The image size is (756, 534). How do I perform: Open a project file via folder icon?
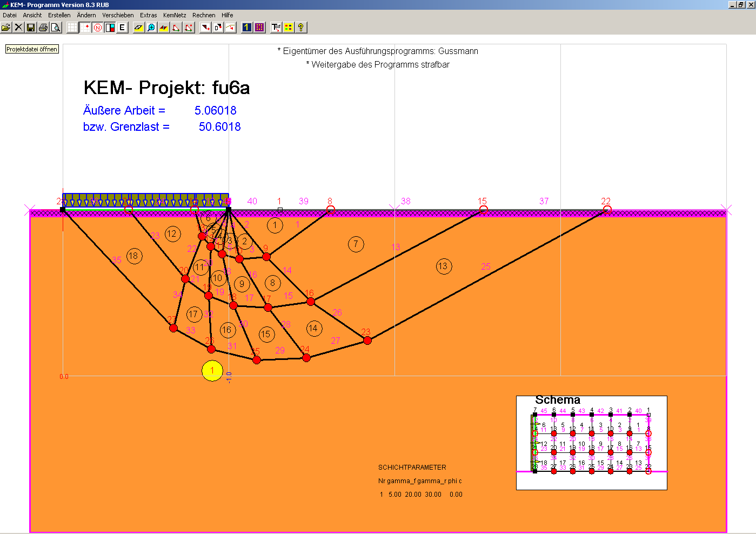point(6,27)
